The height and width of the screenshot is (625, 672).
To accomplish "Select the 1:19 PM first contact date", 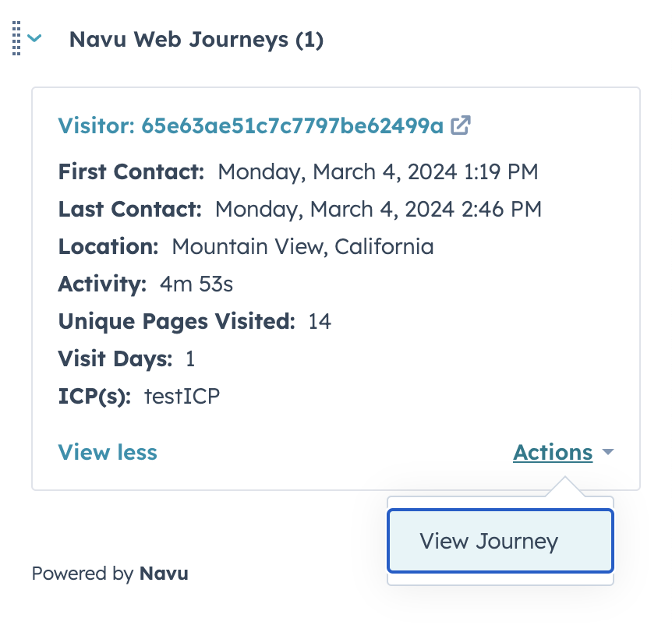I will click(x=377, y=171).
